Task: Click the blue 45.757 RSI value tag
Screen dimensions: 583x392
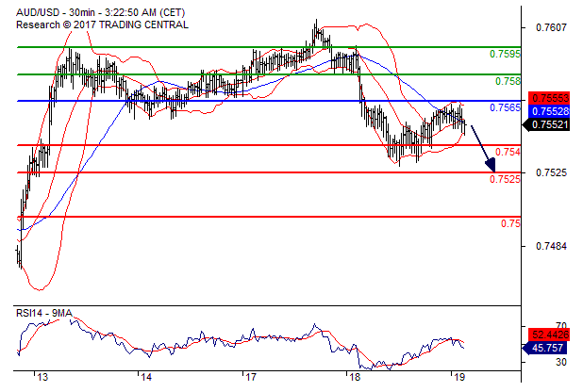Action: [x=546, y=348]
